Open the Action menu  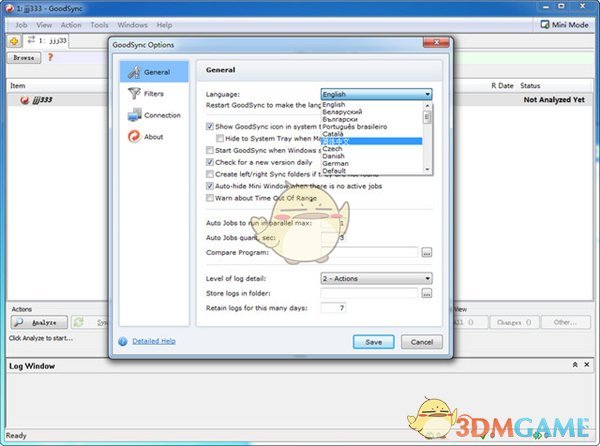[x=71, y=25]
